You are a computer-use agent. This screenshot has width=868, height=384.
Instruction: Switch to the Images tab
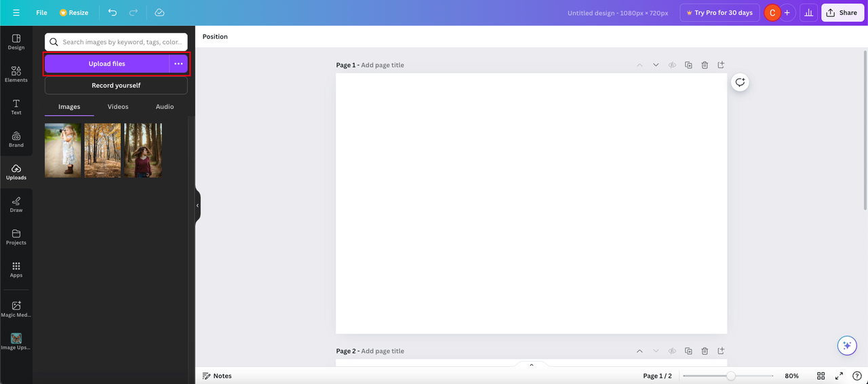point(69,107)
